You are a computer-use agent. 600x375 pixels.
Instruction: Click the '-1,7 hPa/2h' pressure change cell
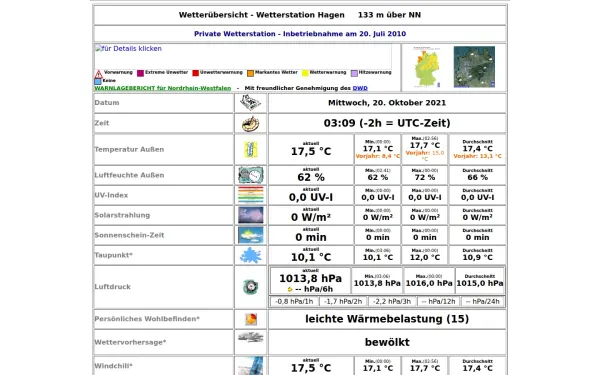[343, 302]
